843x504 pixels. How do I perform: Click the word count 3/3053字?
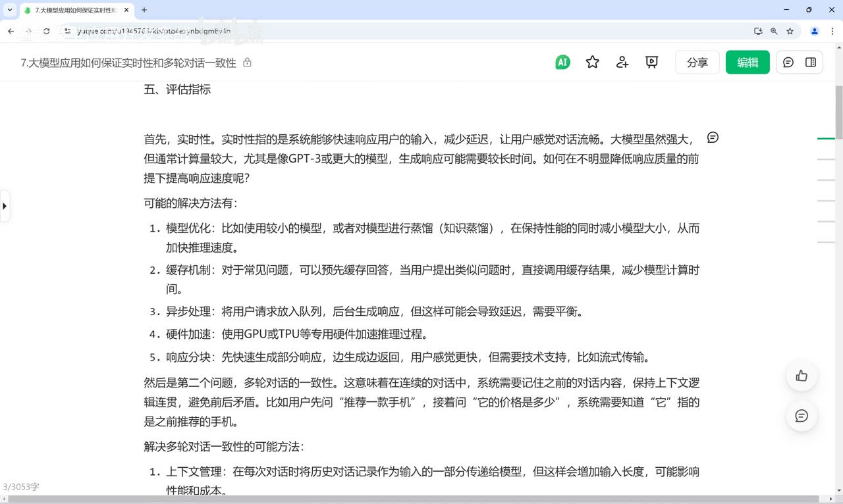(21, 487)
